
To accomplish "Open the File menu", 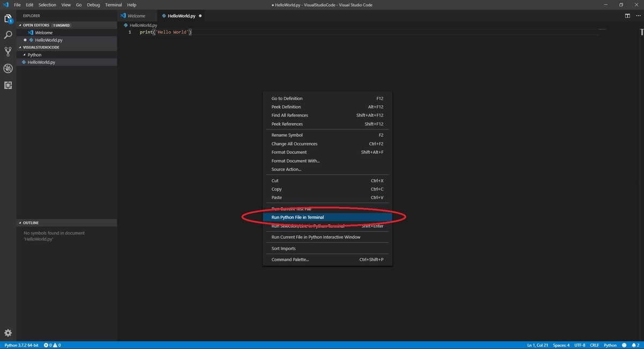I will point(17,5).
